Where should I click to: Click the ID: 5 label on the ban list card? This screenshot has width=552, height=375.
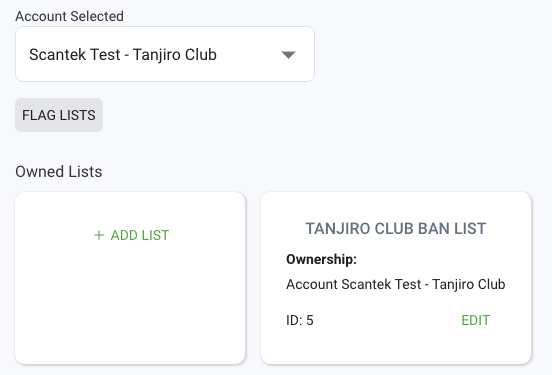[x=300, y=320]
